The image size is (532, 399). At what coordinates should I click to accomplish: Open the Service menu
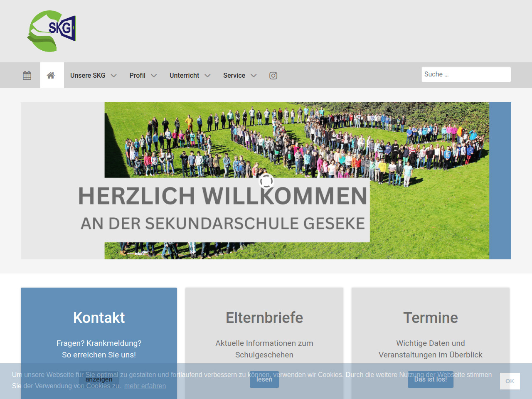(234, 75)
